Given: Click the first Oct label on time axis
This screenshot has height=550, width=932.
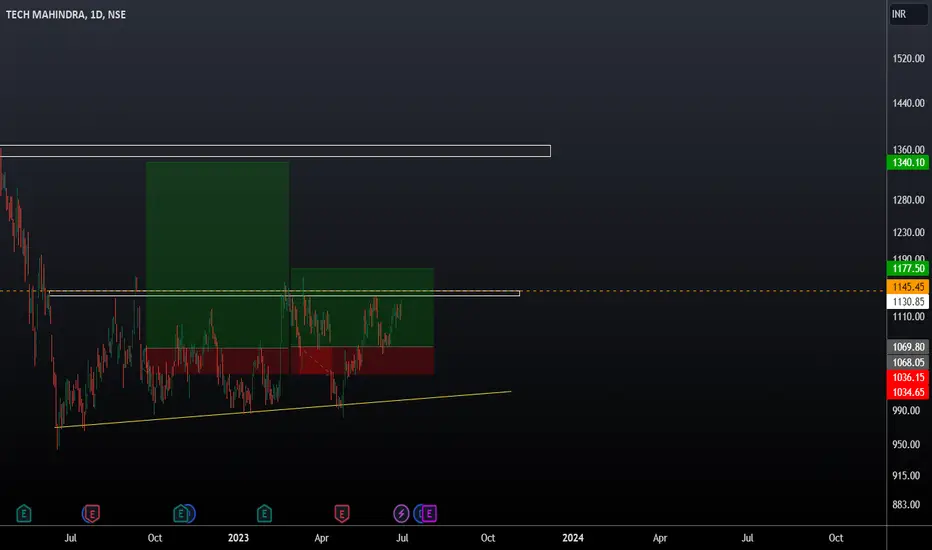Looking at the screenshot, I should tap(155, 538).
